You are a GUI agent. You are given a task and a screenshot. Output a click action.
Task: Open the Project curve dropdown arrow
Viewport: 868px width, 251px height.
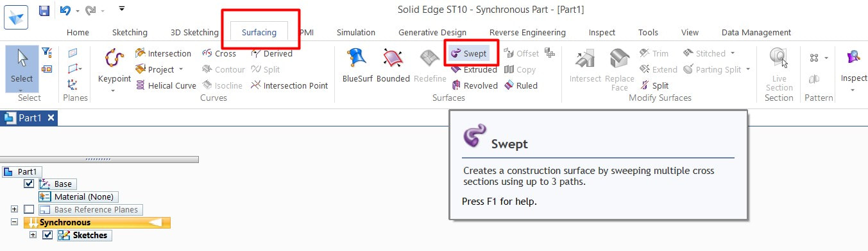coord(181,69)
